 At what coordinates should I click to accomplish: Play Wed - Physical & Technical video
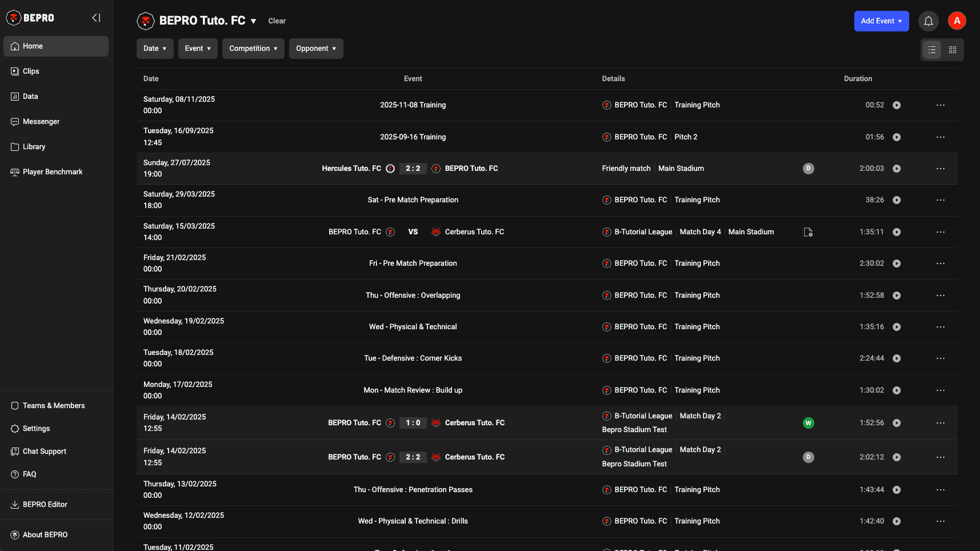click(x=897, y=327)
